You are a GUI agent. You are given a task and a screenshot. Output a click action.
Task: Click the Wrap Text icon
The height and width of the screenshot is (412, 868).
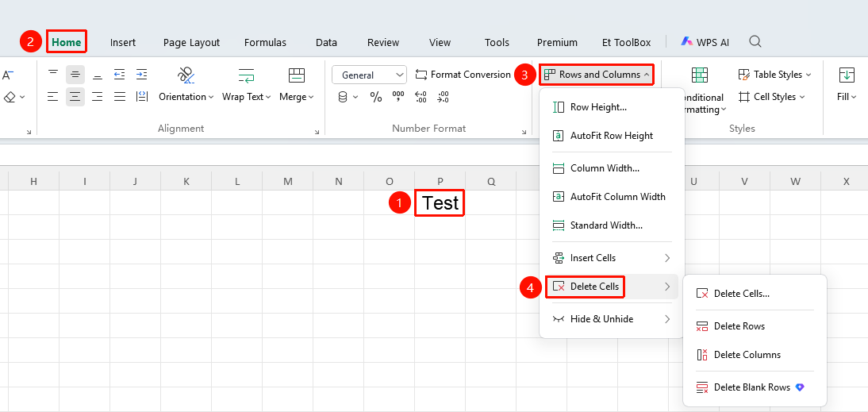(x=246, y=75)
